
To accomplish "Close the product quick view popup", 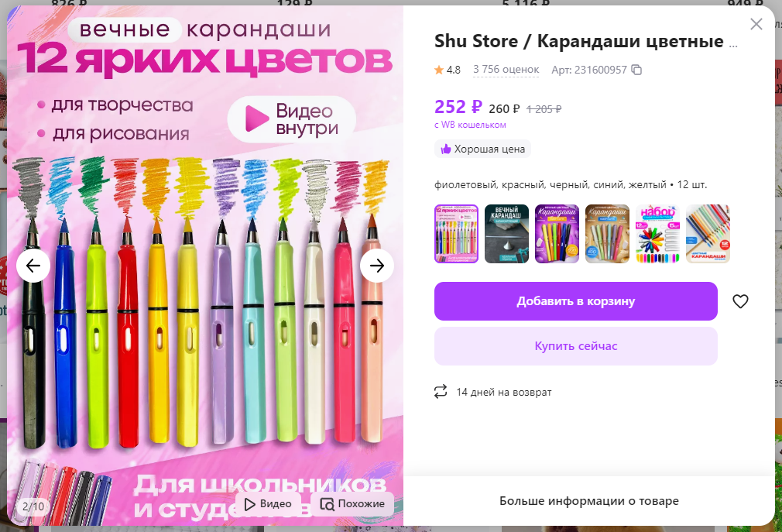I will 756,24.
